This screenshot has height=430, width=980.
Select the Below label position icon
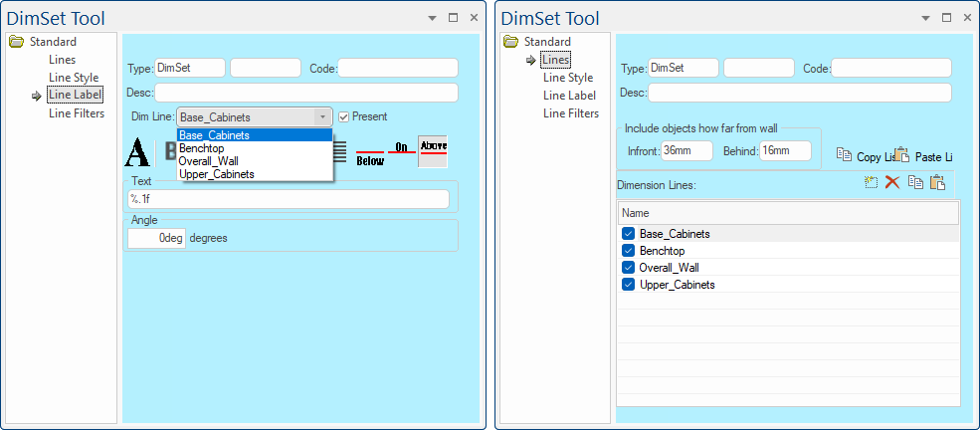[x=370, y=152]
